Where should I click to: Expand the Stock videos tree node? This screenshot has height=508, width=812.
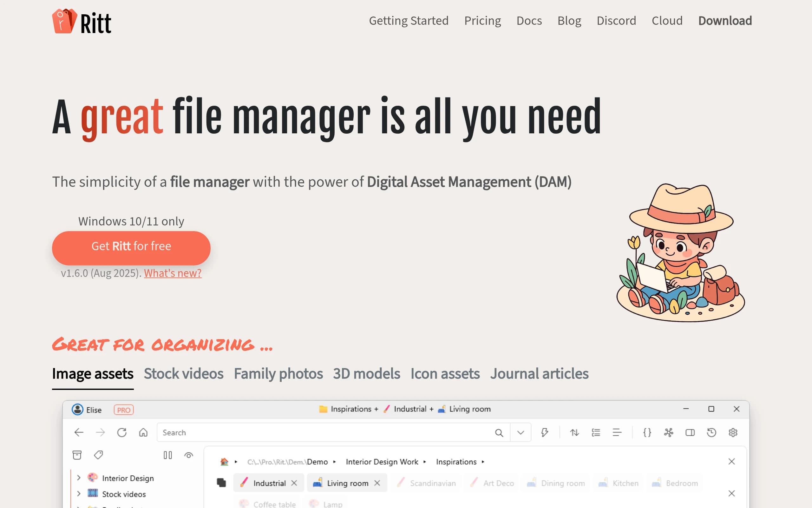[79, 493]
